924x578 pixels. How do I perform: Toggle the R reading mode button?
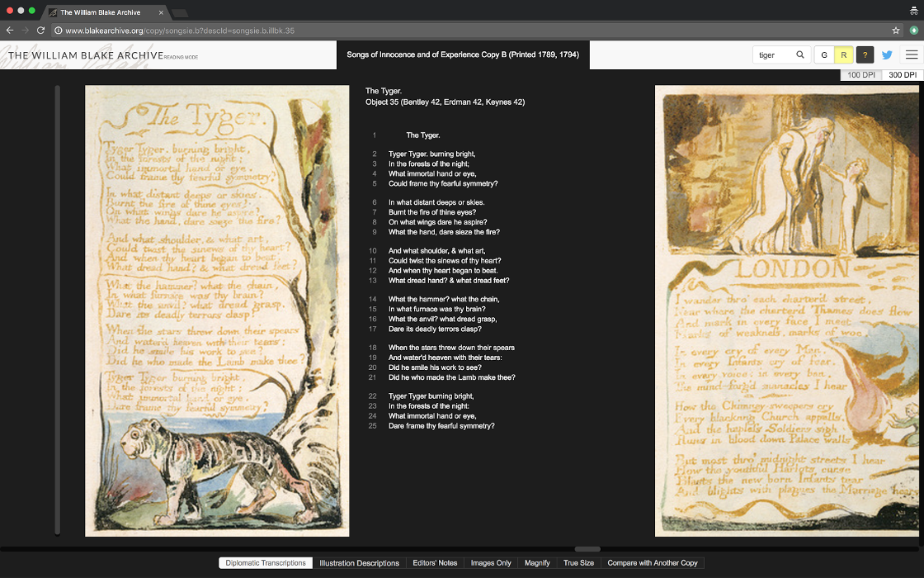(x=843, y=54)
